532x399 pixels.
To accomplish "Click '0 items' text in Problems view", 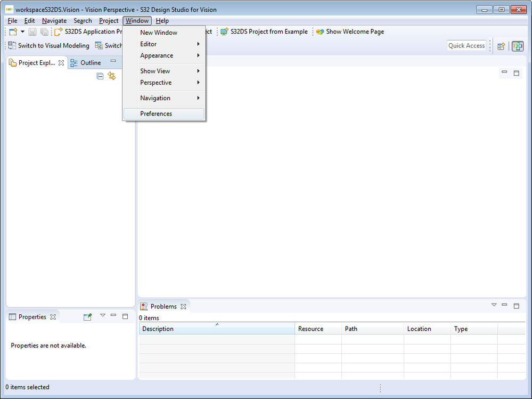I will point(149,318).
